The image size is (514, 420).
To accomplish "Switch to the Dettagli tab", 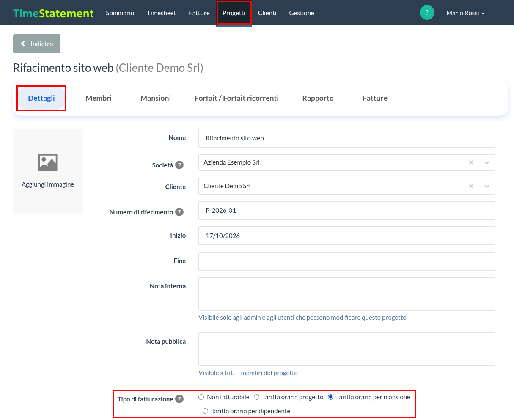I will pos(41,98).
